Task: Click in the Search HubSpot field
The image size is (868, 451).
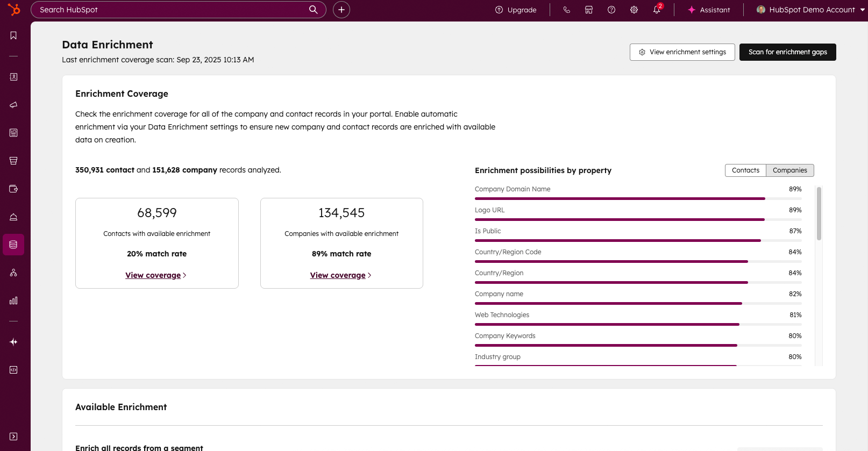Action: click(x=172, y=10)
